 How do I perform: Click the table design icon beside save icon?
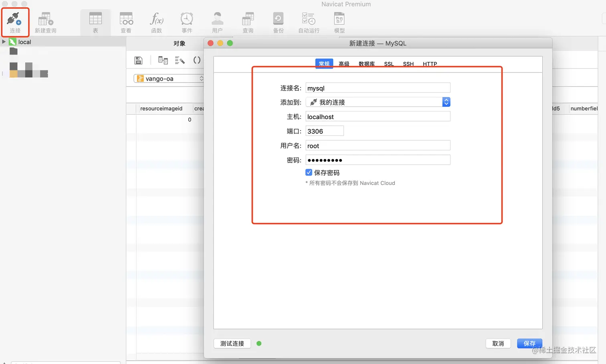coord(163,60)
